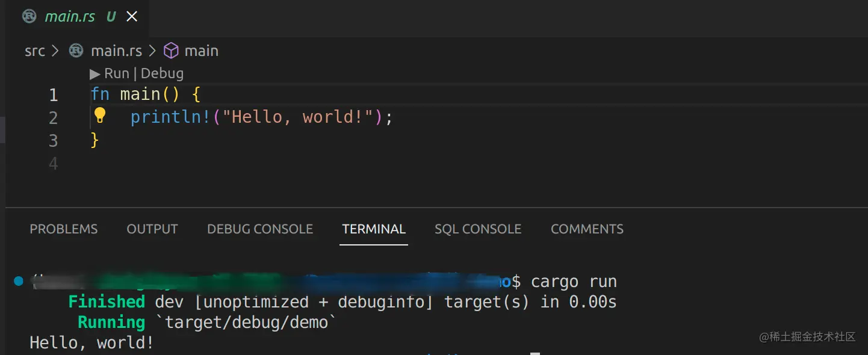Click the src breadcrumb segment
The image size is (868, 355).
pos(34,51)
